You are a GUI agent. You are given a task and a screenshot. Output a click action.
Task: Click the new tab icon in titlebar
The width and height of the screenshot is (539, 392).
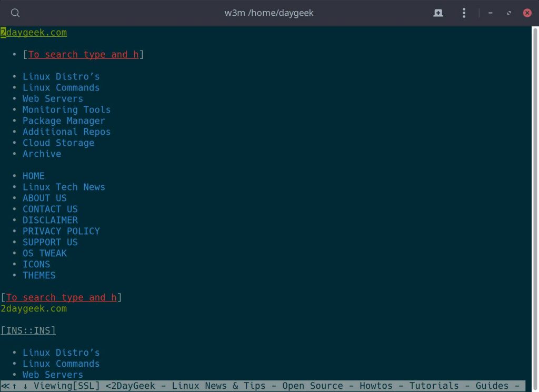pos(438,13)
